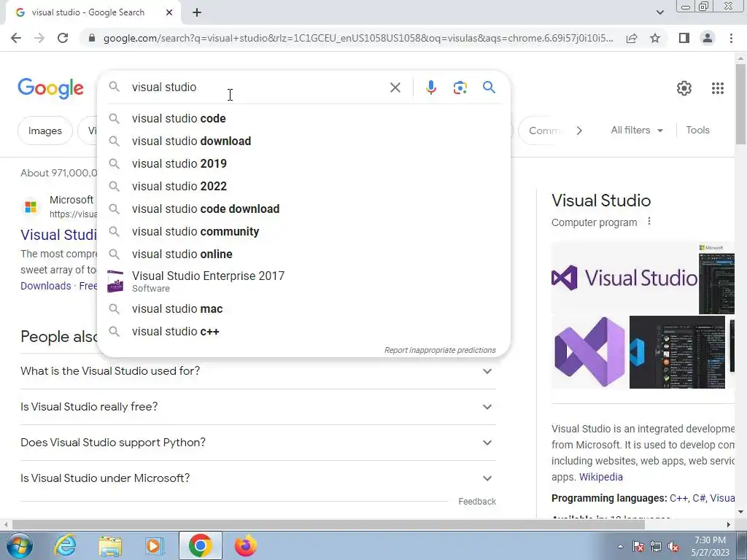Open Chrome three-dot menu
Image resolution: width=747 pixels, height=560 pixels.
731,38
